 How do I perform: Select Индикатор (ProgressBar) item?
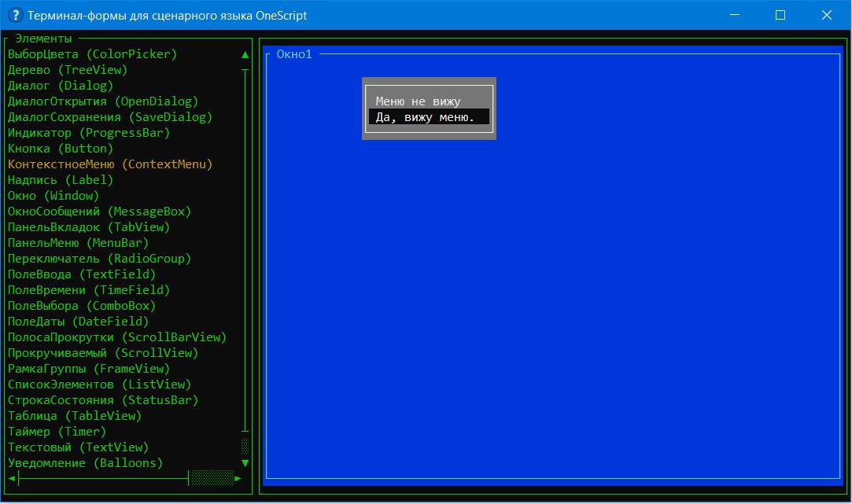(x=89, y=133)
